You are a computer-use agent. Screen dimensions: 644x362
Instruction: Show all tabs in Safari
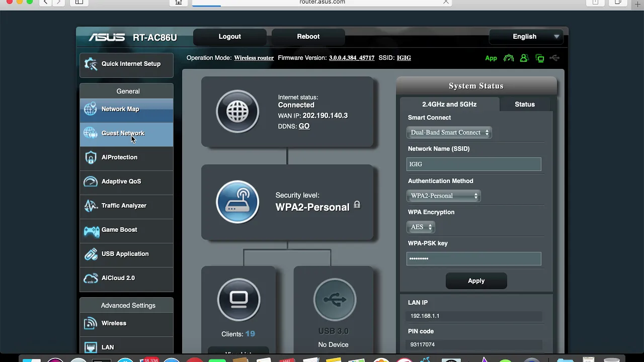pos(618,2)
